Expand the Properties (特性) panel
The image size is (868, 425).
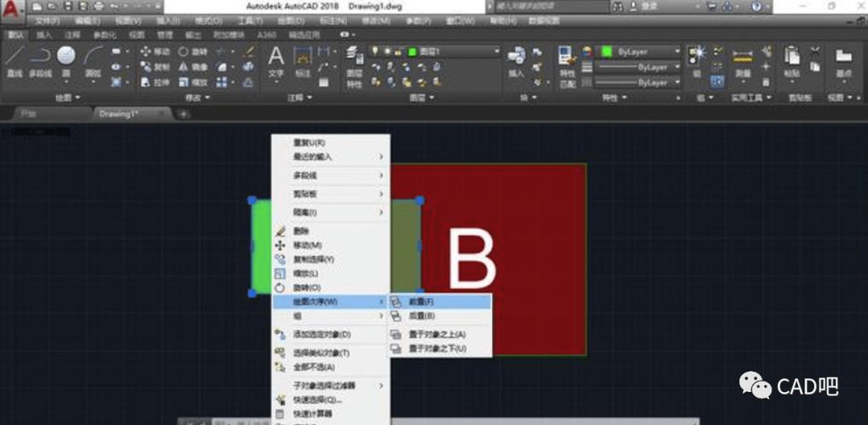[x=615, y=98]
